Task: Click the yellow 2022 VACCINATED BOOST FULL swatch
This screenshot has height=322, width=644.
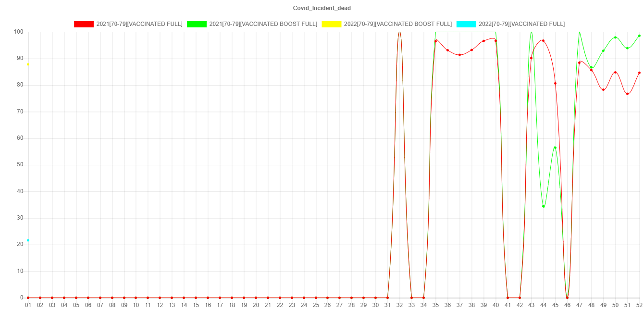Action: (x=331, y=24)
